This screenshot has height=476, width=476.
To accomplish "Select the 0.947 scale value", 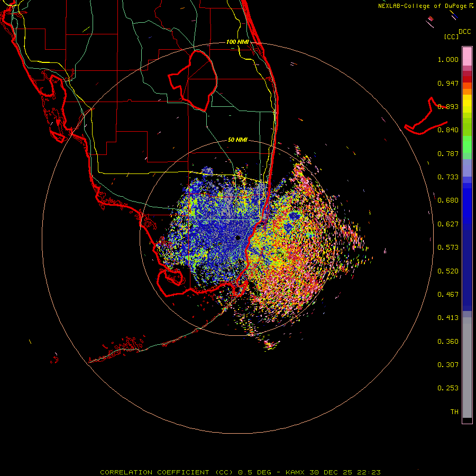I will [448, 83].
